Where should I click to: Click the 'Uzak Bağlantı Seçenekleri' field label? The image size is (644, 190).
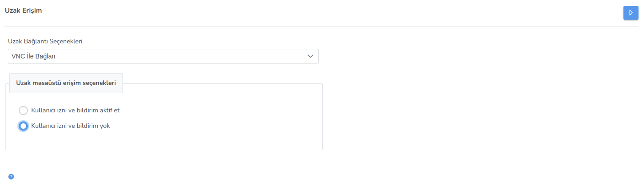45,41
